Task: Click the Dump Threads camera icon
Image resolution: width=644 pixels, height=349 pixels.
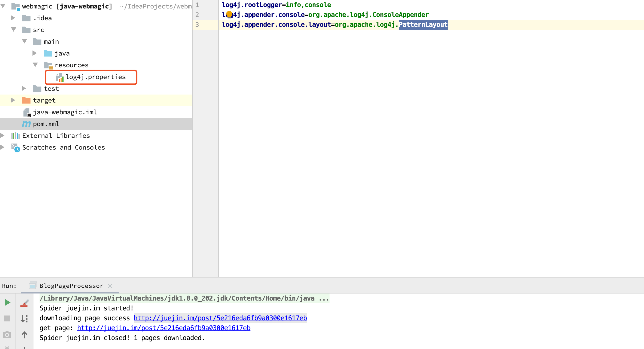Action: 7,334
